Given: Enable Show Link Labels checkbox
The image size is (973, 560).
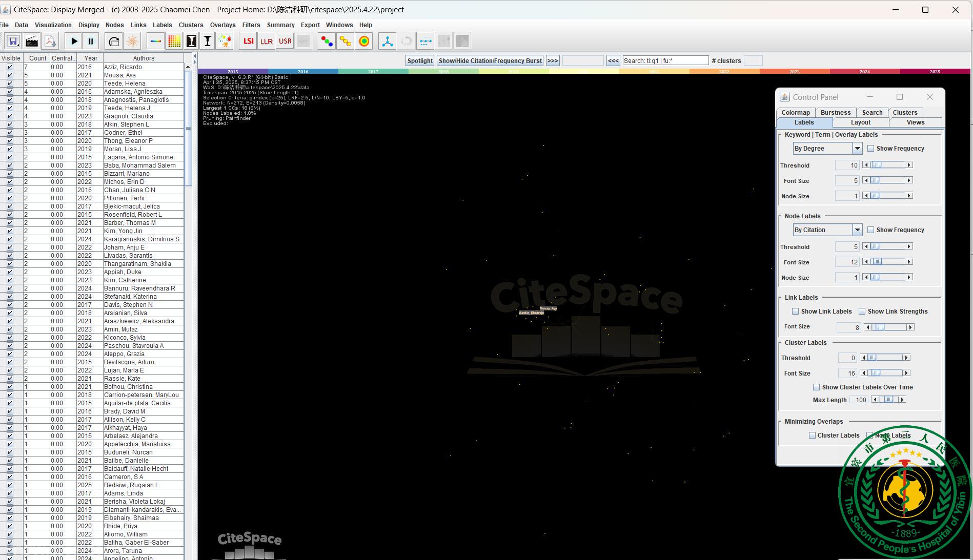Looking at the screenshot, I should 795,312.
